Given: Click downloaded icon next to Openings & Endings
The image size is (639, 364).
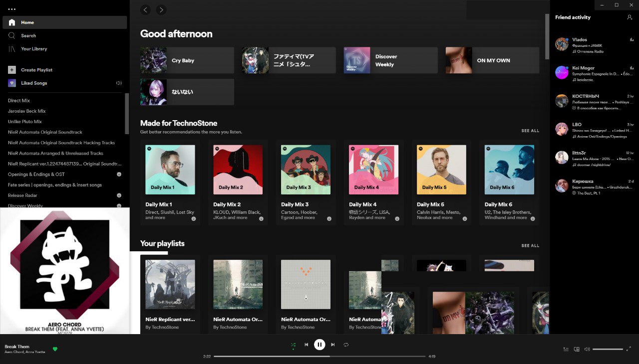Looking at the screenshot, I should click(x=119, y=174).
